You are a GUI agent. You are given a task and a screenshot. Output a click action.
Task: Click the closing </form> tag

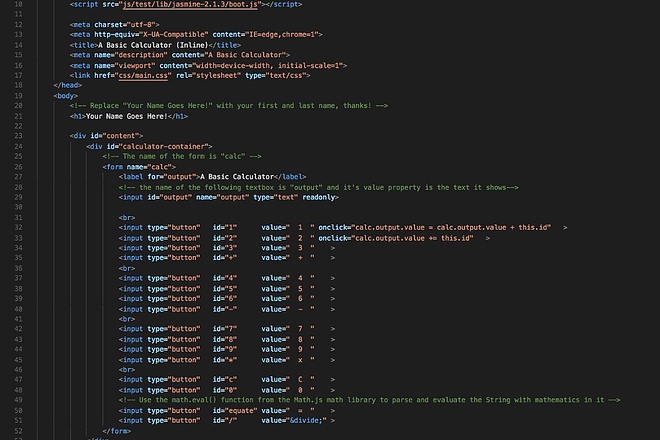[117, 431]
